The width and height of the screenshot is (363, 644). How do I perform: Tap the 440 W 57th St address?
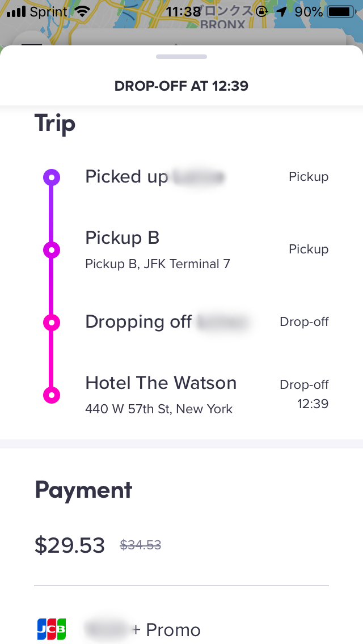[x=159, y=409]
